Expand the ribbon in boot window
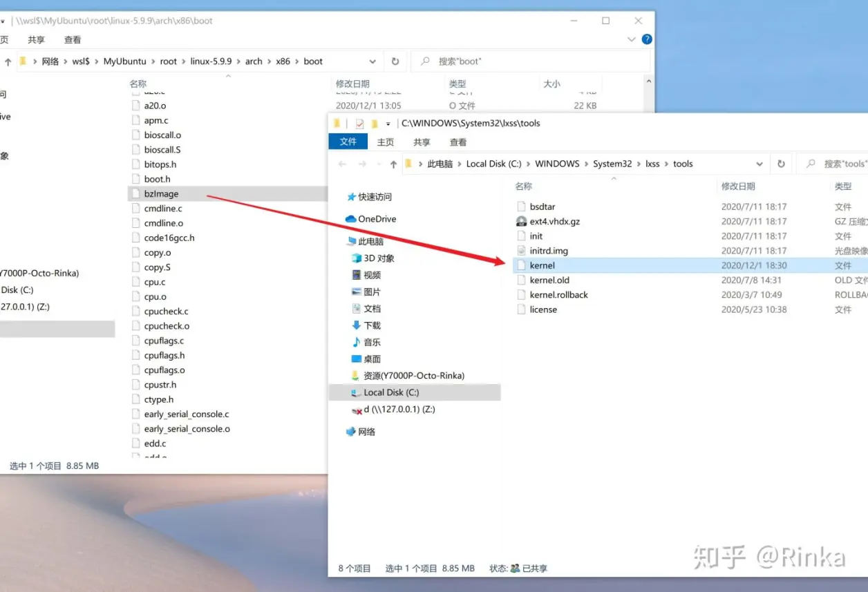This screenshot has width=868, height=592. tap(631, 39)
